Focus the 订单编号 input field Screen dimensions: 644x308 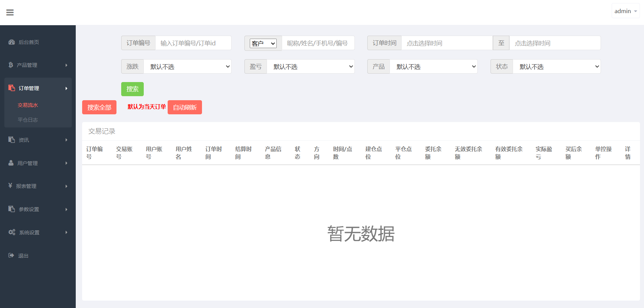193,43
